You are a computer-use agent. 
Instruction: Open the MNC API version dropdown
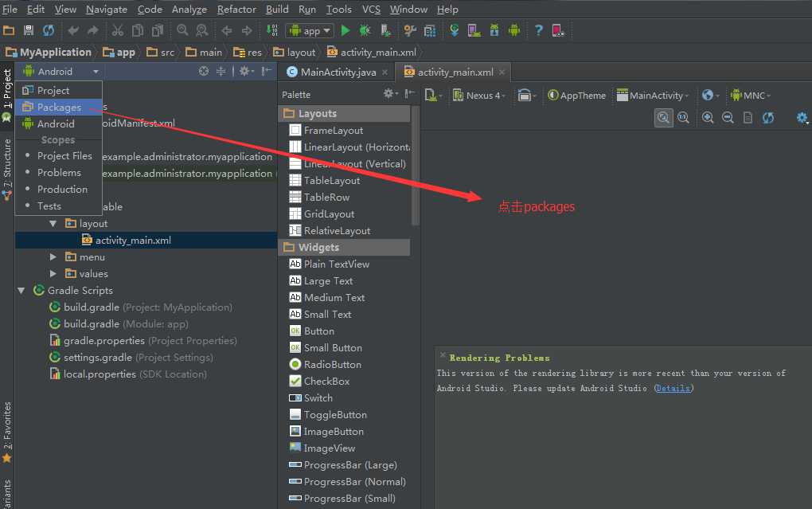(751, 96)
